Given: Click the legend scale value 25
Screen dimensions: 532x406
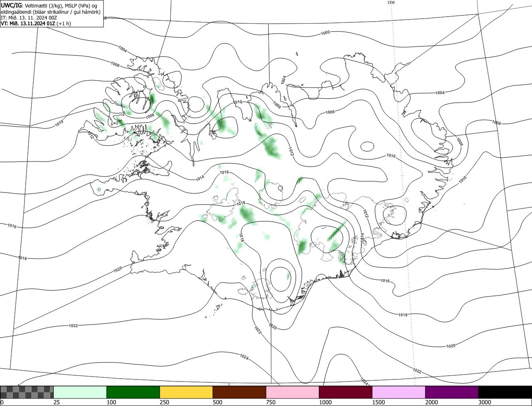Looking at the screenshot, I should (57, 402).
